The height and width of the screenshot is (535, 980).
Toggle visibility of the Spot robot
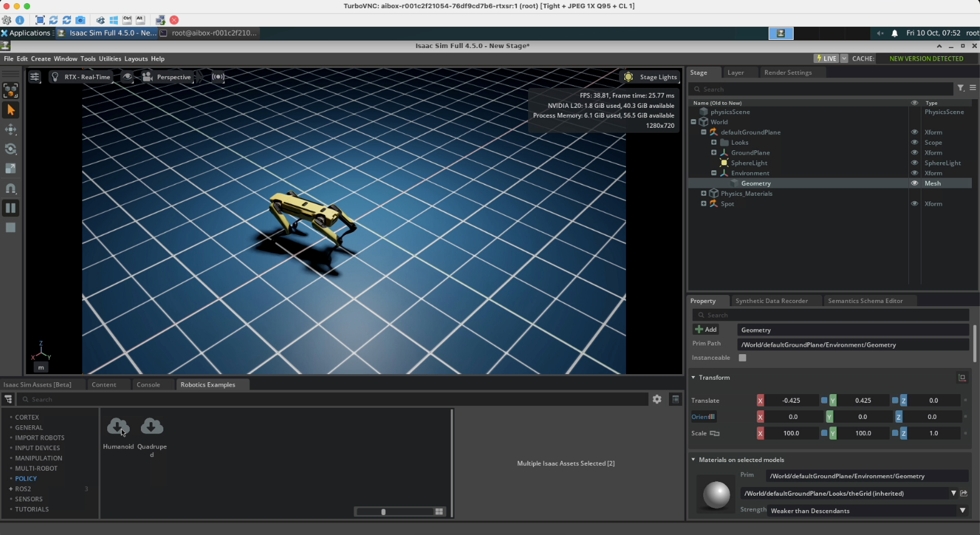[x=915, y=204]
